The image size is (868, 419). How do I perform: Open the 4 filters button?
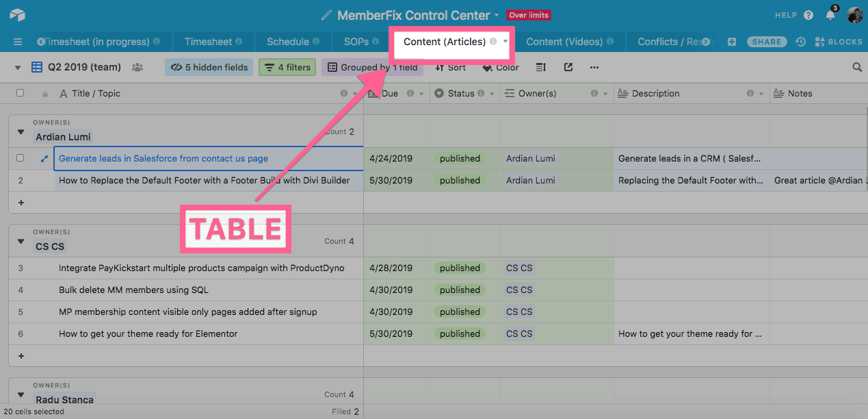(287, 68)
